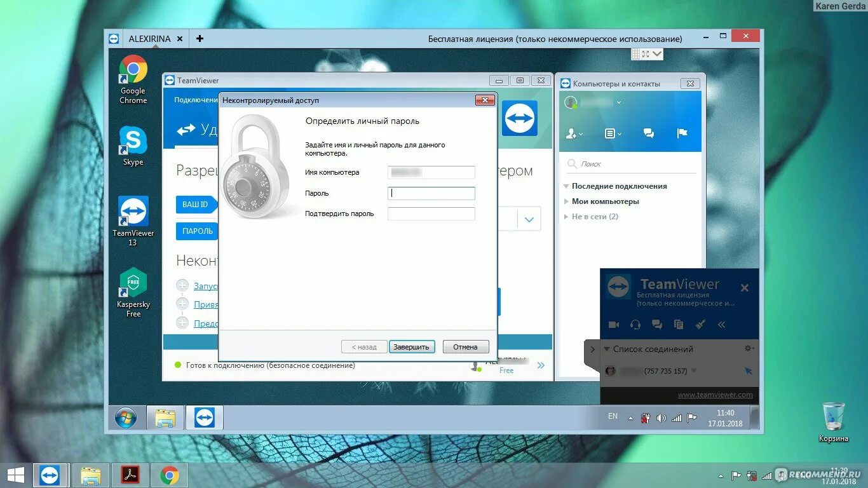Collapse panel with the double-chevron icon
The width and height of the screenshot is (868, 488).
(721, 325)
